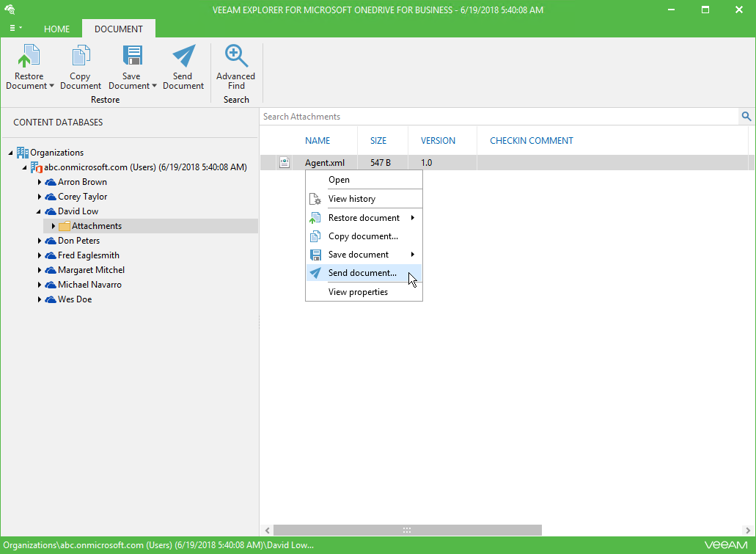Click the Restore Document ribbon icon
This screenshot has height=554, width=756.
pyautogui.click(x=29, y=56)
